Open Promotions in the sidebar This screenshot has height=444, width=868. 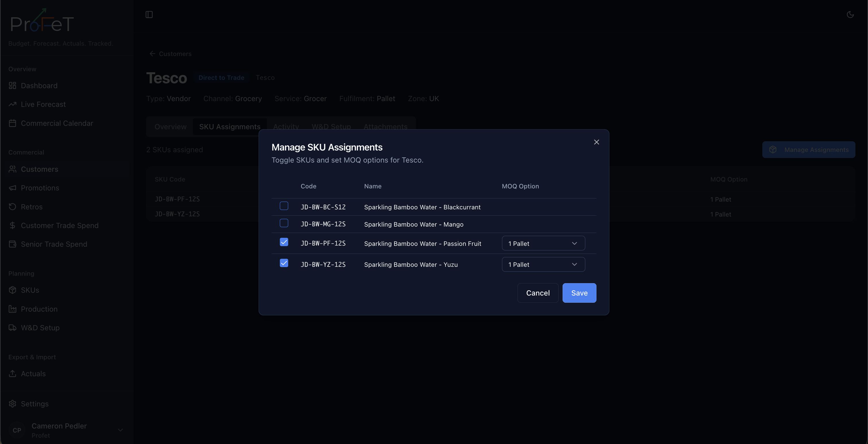pyautogui.click(x=67, y=188)
